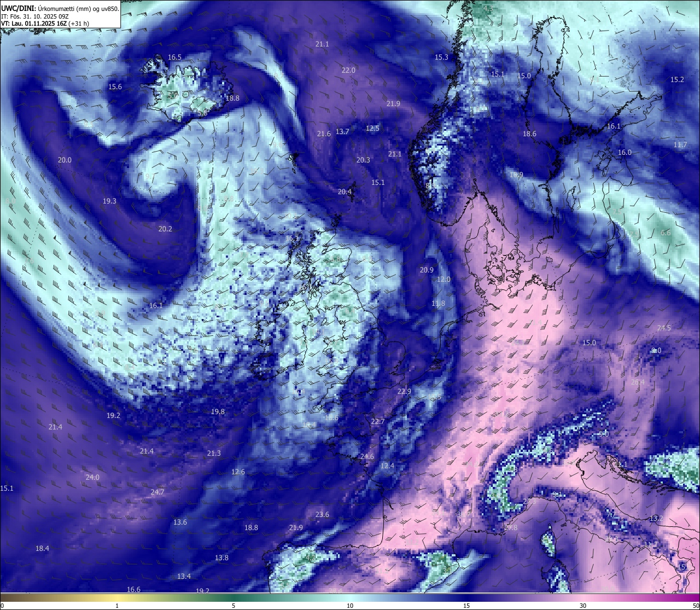Viewport: 700px width, 610px height.
Task: Click the 22.0 value on the map
Action: pos(348,71)
